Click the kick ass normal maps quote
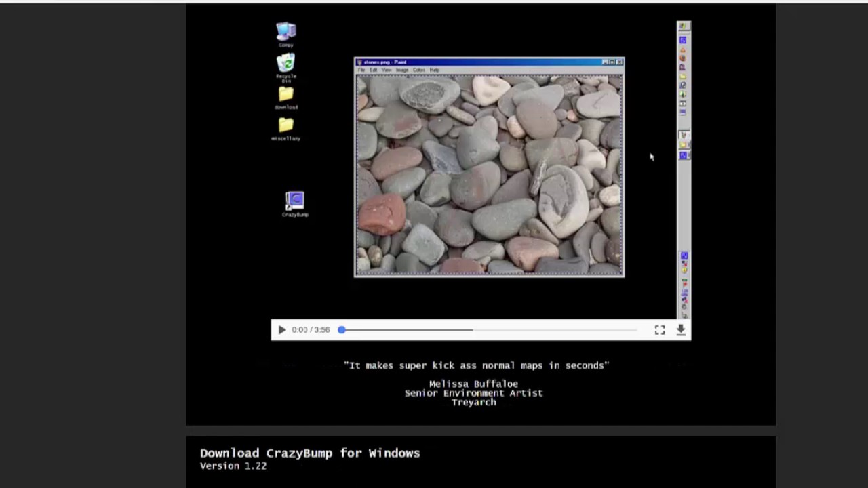Image resolution: width=868 pixels, height=488 pixels. tap(477, 365)
